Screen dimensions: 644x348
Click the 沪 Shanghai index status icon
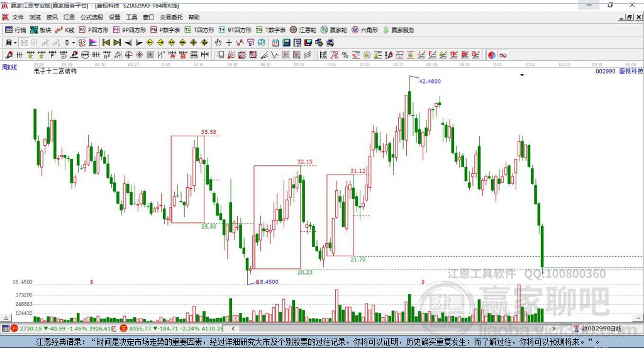(14, 329)
